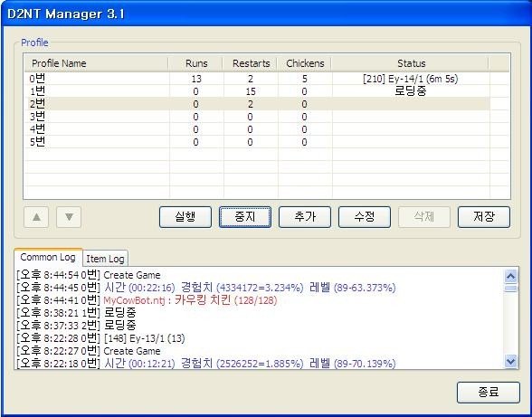The height and width of the screenshot is (417, 532).
Task: Select the 5번 profile row
Action: [257, 142]
